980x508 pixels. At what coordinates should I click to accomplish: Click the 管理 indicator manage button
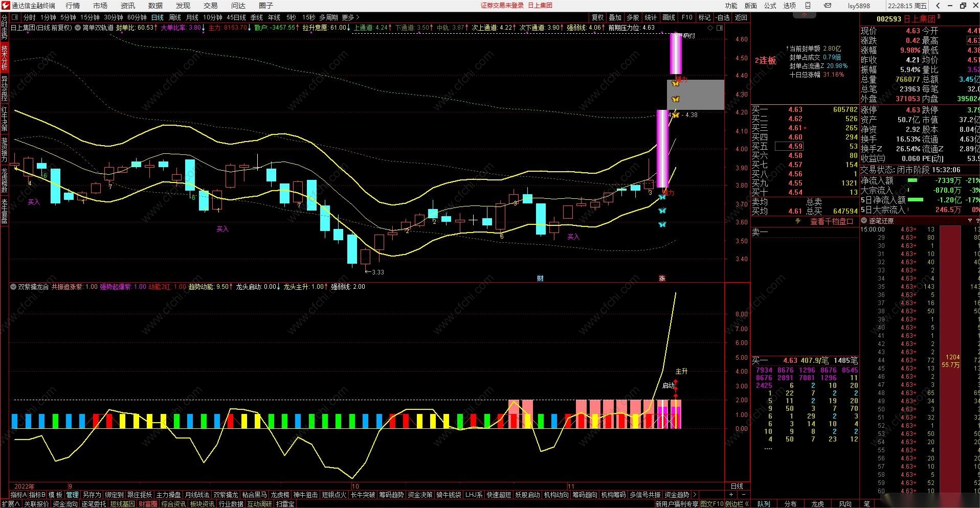[73, 495]
